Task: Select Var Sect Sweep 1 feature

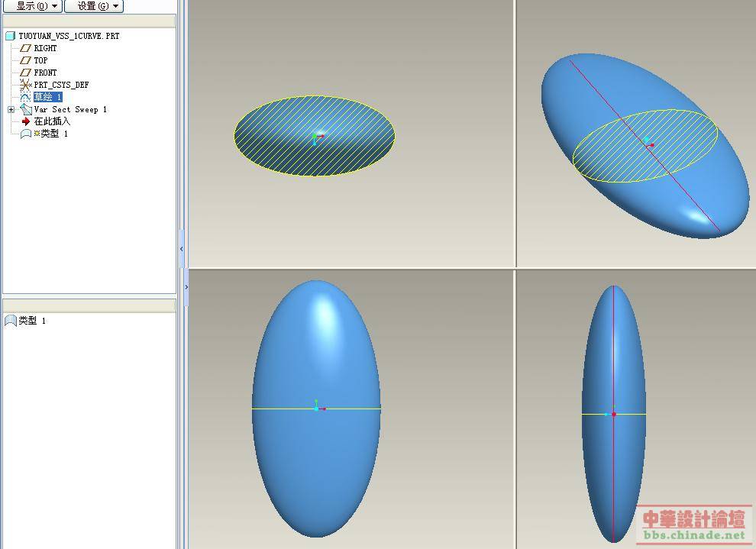Action: coord(70,109)
